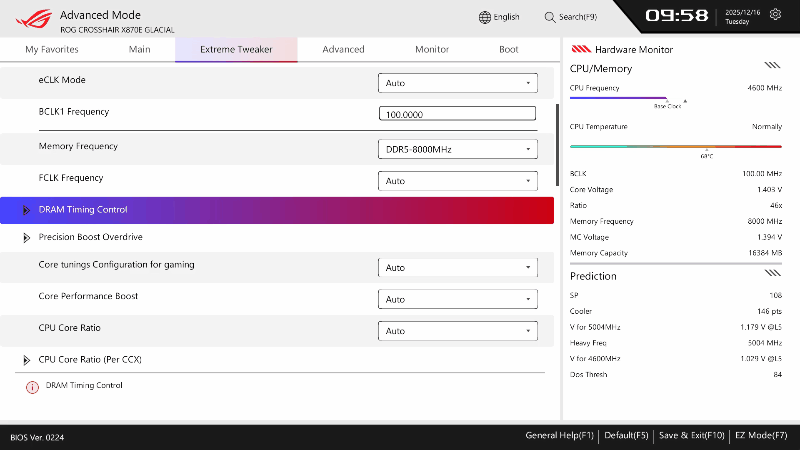Click the DRAM Timing Control info icon
The width and height of the screenshot is (800, 450).
coord(32,387)
